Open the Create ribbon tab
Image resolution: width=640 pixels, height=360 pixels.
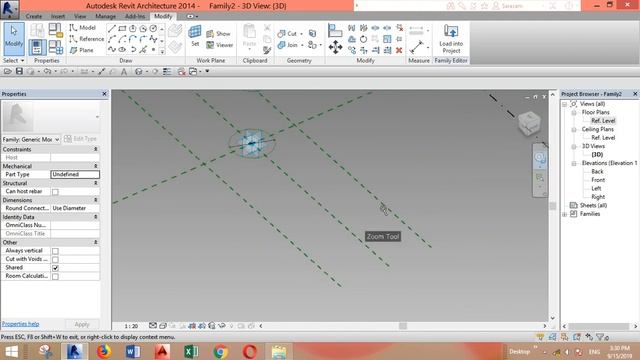click(x=34, y=16)
